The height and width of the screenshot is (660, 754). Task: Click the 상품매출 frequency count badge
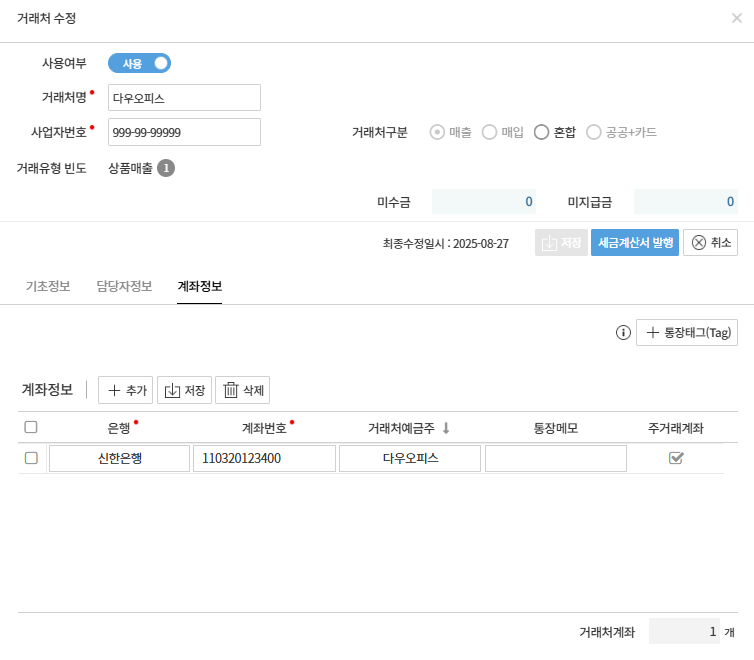166,168
